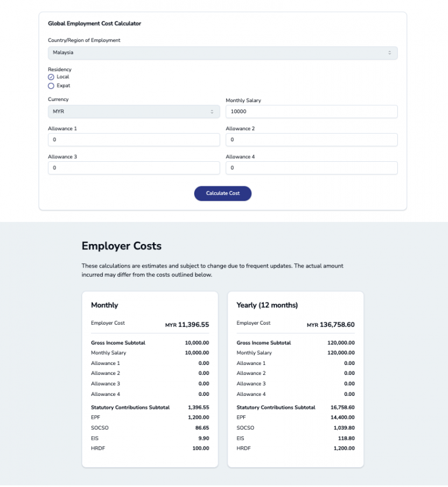Viewport: 448px width, 487px height.
Task: Click the Global Employment Cost Calculator title
Action: tap(94, 23)
